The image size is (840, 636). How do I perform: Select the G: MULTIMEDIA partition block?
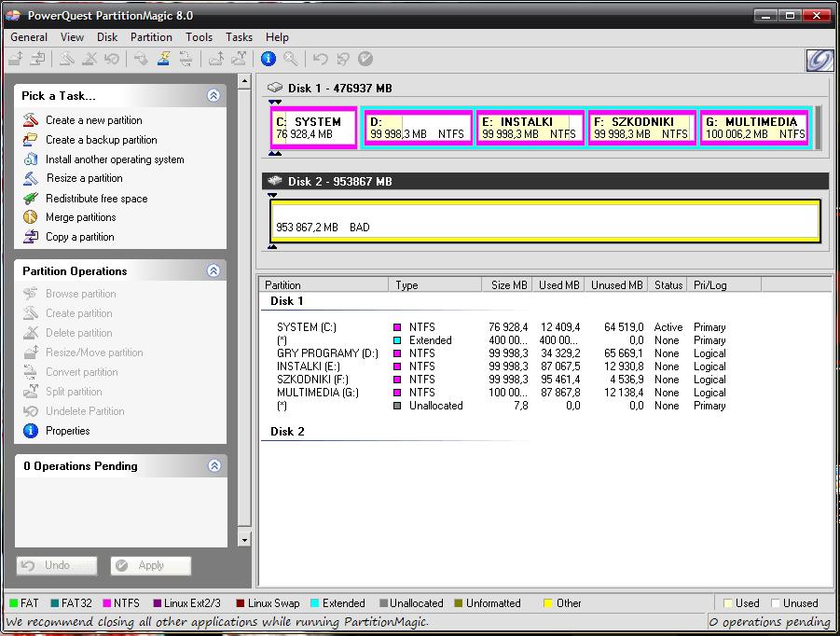coord(753,128)
